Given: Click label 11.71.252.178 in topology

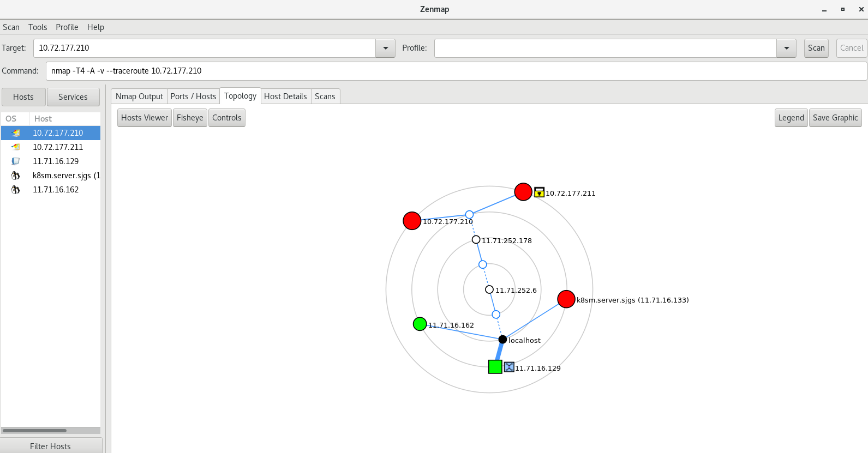Looking at the screenshot, I should (507, 240).
